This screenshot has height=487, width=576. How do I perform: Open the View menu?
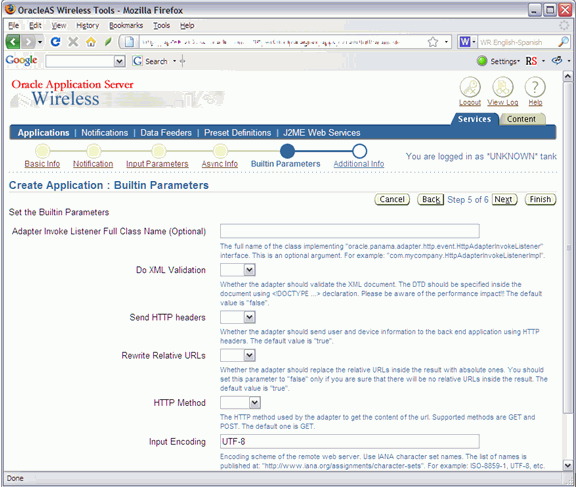pyautogui.click(x=59, y=25)
